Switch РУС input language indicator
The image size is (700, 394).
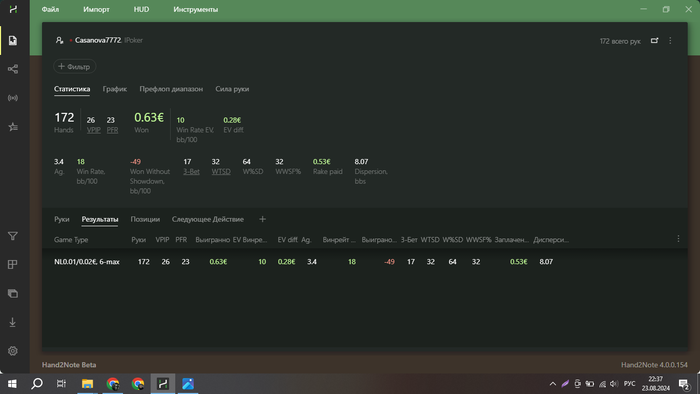pos(629,384)
